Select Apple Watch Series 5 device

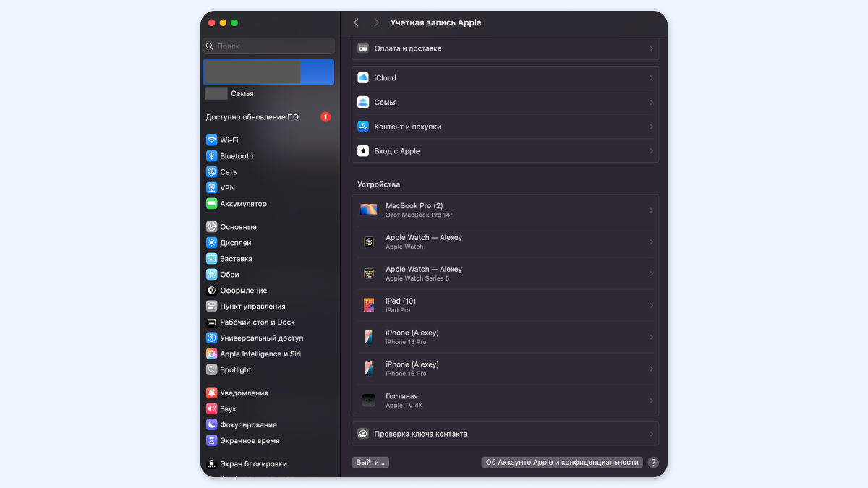coord(505,273)
